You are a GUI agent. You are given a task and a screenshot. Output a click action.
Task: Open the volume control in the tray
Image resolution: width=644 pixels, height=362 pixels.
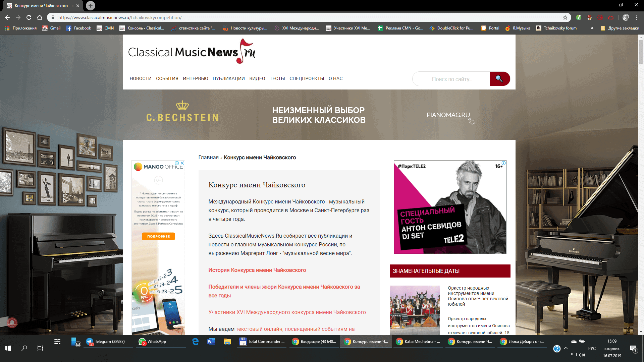(582, 355)
